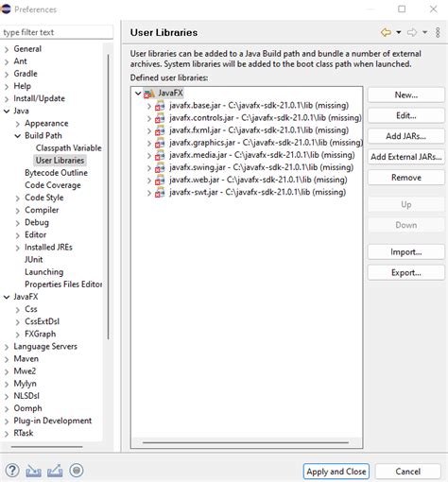Viewport: 448px width, 482px height.
Task: Click the javafx.swing.jar missing icon
Action: [160, 167]
